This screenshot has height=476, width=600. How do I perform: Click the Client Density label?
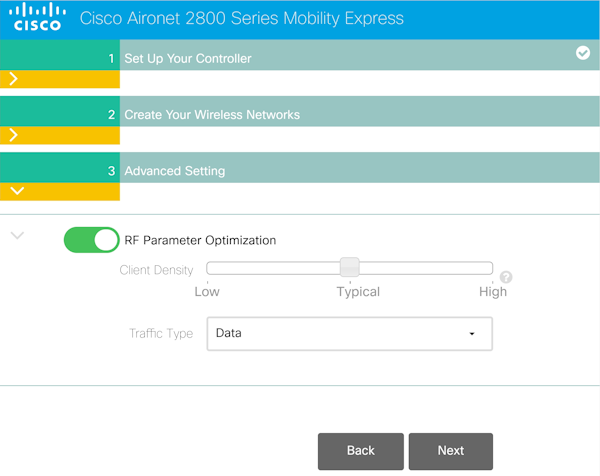click(x=157, y=270)
